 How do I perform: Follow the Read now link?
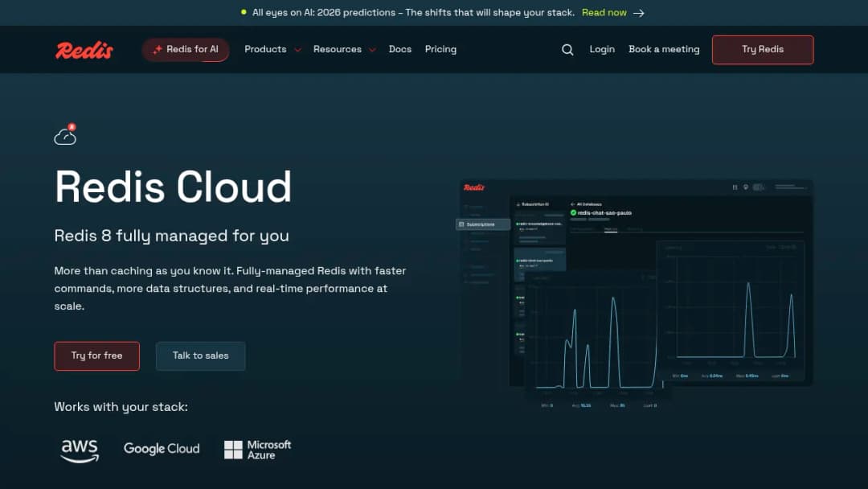(x=604, y=13)
